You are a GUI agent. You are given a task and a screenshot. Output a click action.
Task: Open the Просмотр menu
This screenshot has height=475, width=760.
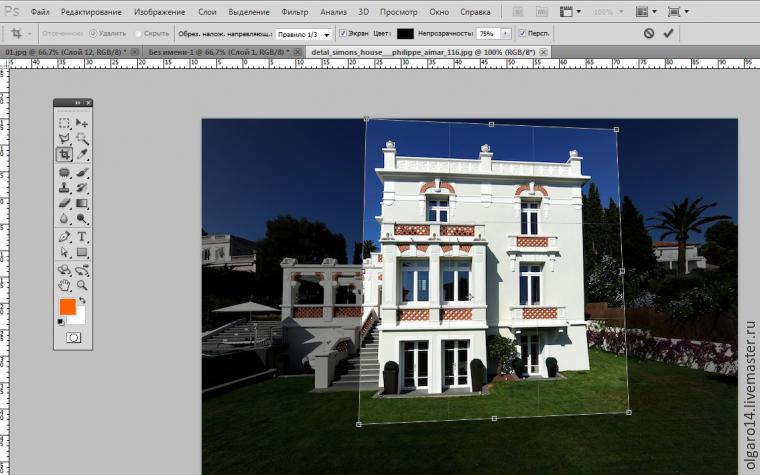click(x=398, y=12)
